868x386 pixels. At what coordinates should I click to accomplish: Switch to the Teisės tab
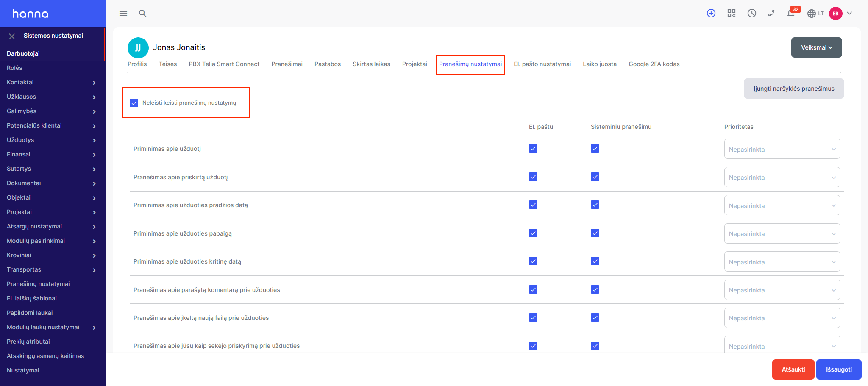(x=168, y=64)
